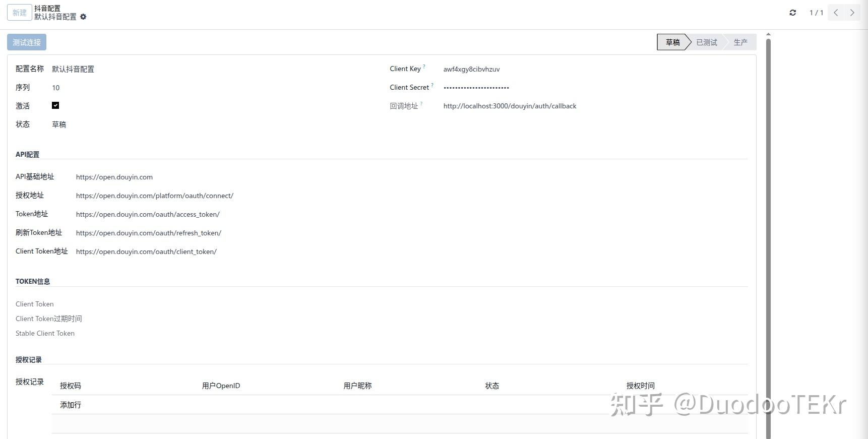Screen dimensions: 868x439
Task: Click 添加行 in 授权记录 table
Action: [x=71, y=405]
